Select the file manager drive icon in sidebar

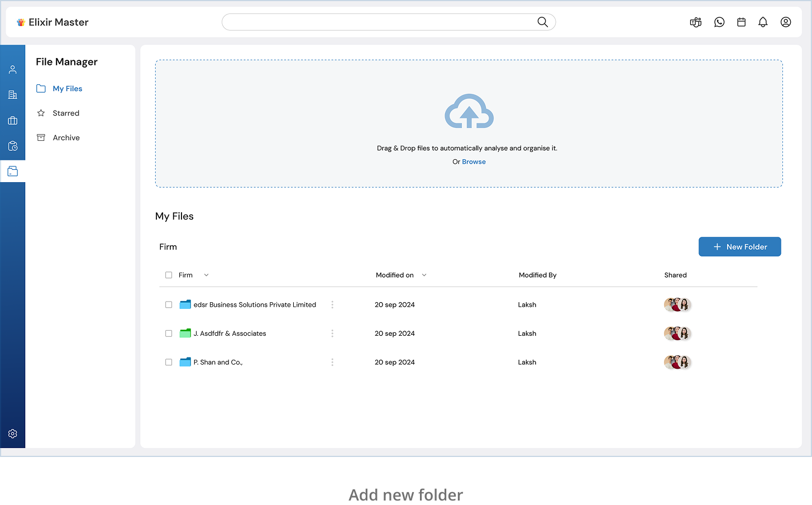(x=13, y=171)
